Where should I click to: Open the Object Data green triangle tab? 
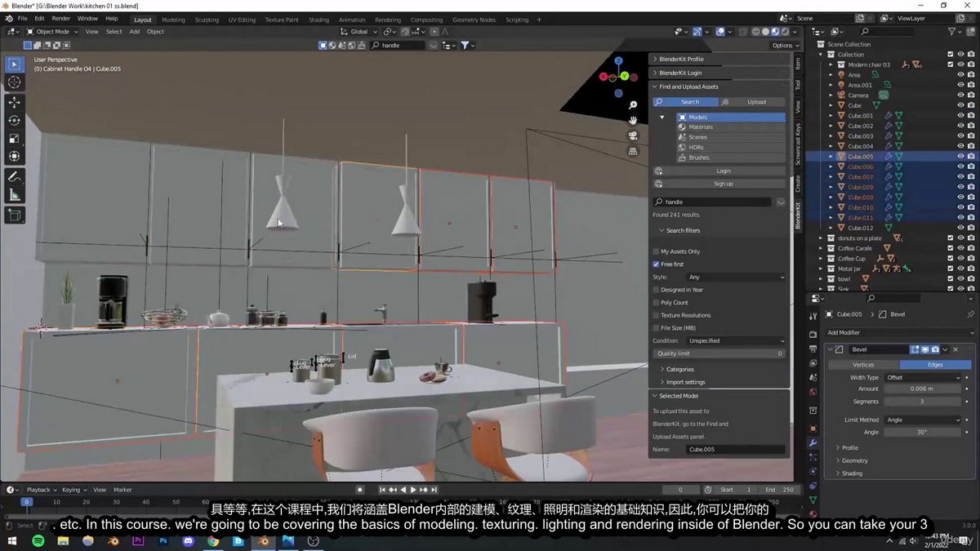[x=813, y=500]
